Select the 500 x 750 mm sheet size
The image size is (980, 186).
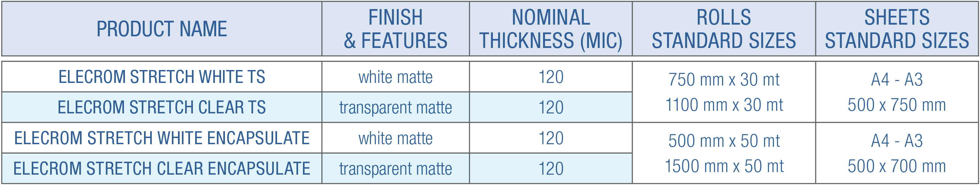coord(897,105)
